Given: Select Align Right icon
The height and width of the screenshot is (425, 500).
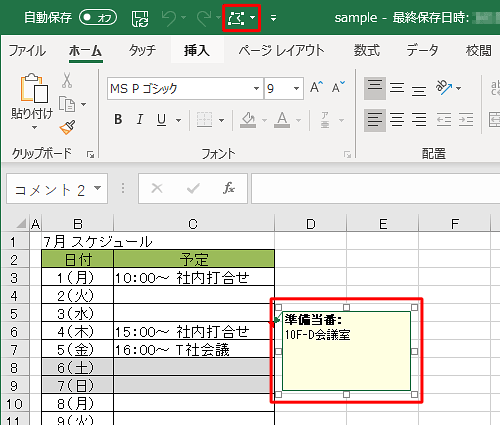Looking at the screenshot, I should [x=419, y=120].
